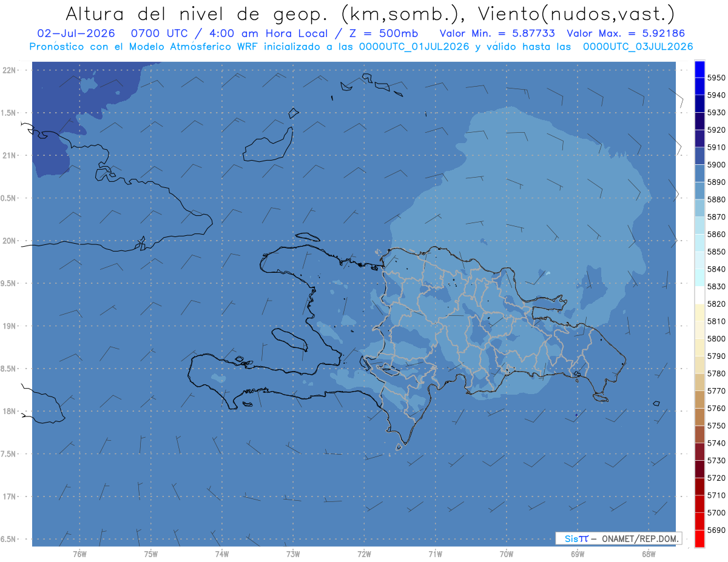Click the '4:00 am Hora Local' text

coord(269,33)
